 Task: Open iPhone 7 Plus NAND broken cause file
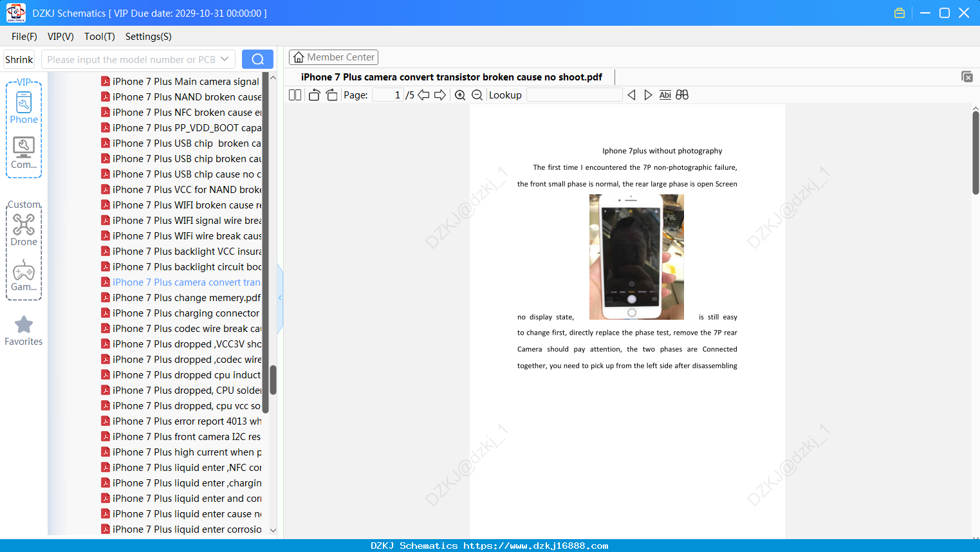click(181, 97)
